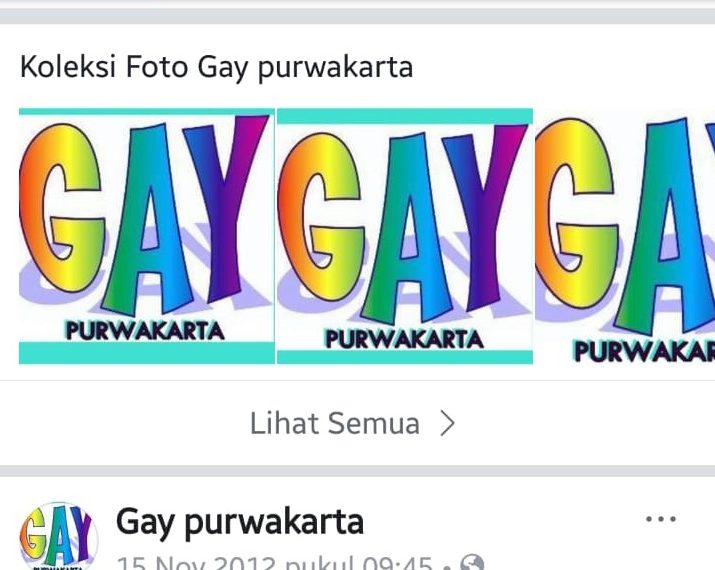The image size is (715, 570).
Task: Click the PURWAKARTA caption in the first photo
Action: coord(145,331)
